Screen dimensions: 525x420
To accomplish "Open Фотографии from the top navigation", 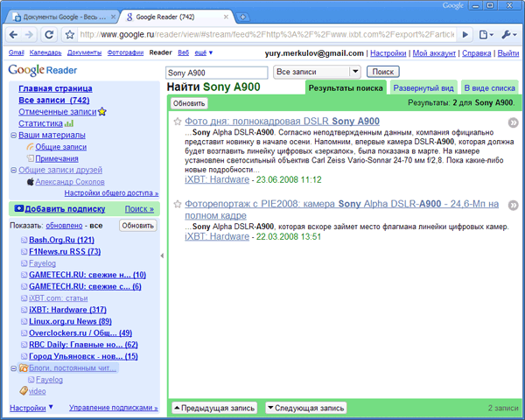I will pyautogui.click(x=125, y=52).
